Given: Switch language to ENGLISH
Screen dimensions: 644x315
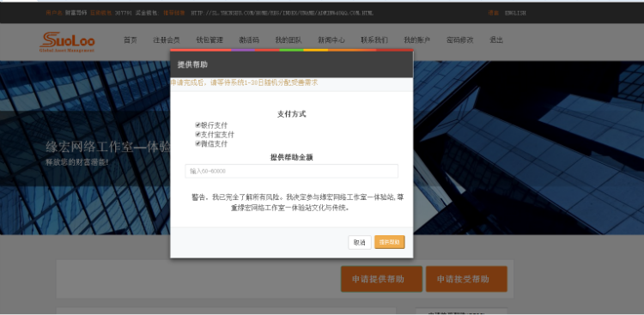Looking at the screenshot, I should [x=515, y=13].
